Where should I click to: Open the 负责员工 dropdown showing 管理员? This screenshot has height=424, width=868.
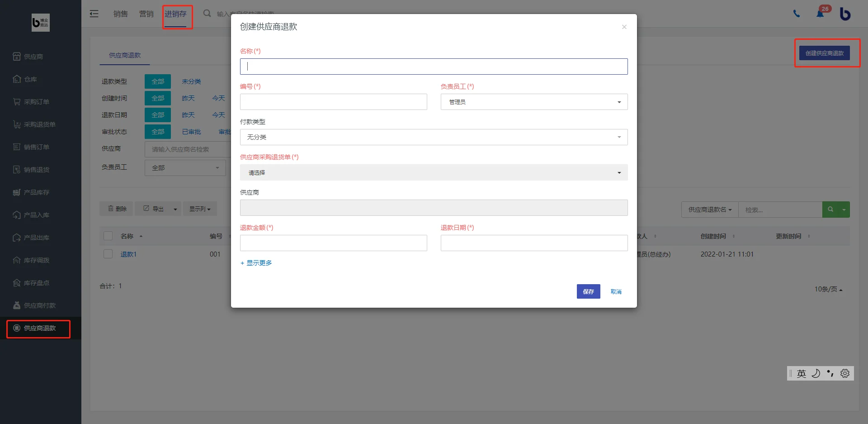point(534,102)
